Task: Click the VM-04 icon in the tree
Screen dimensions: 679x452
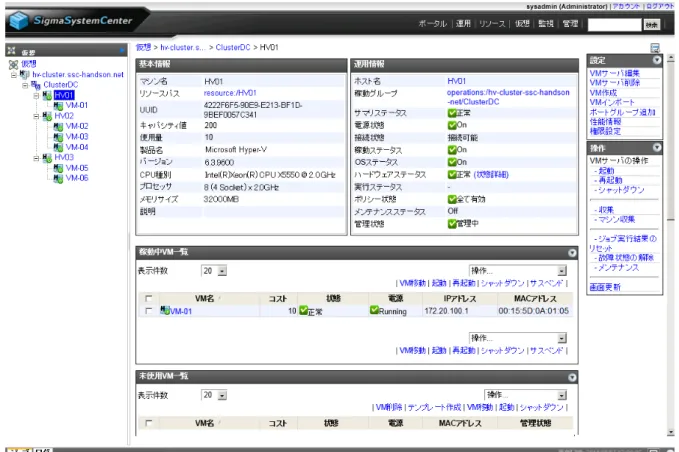Action: point(58,147)
